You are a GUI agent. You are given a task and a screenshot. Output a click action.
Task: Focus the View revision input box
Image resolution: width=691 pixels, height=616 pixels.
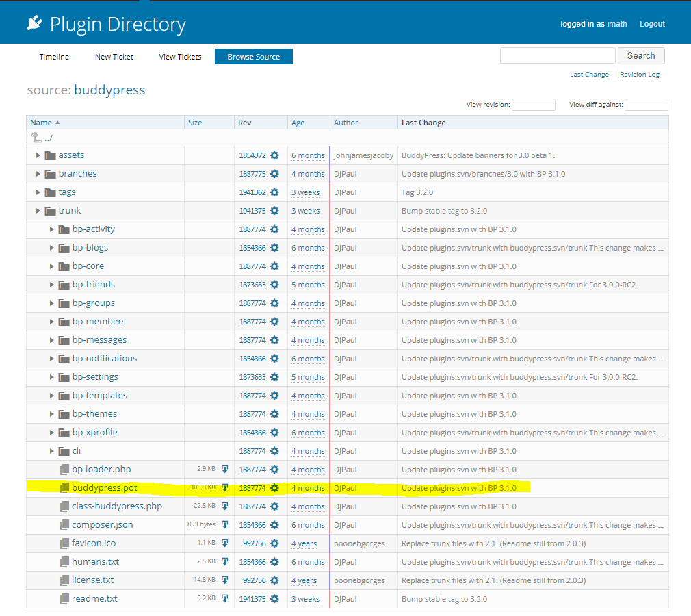click(x=534, y=105)
